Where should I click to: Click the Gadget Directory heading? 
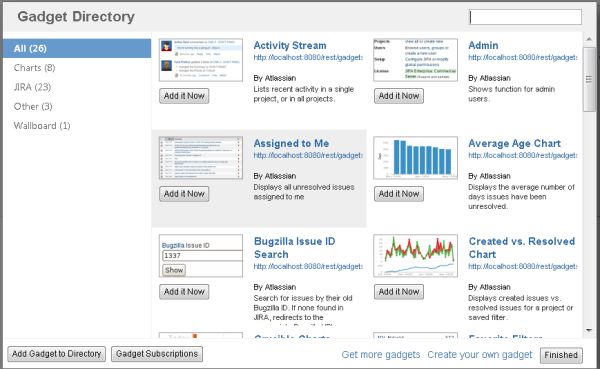point(76,17)
